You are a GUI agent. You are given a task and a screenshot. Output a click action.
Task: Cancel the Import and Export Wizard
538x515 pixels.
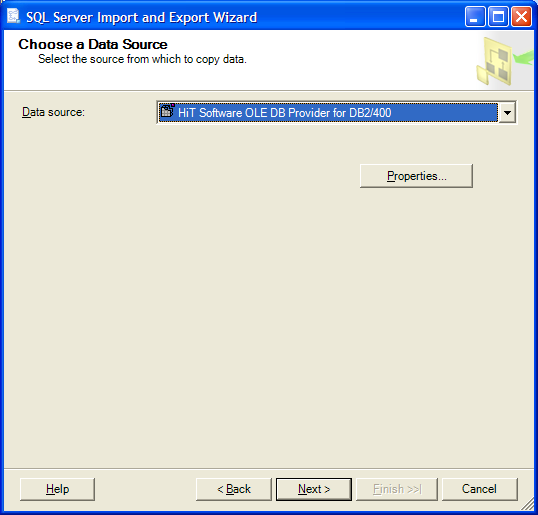pos(479,489)
